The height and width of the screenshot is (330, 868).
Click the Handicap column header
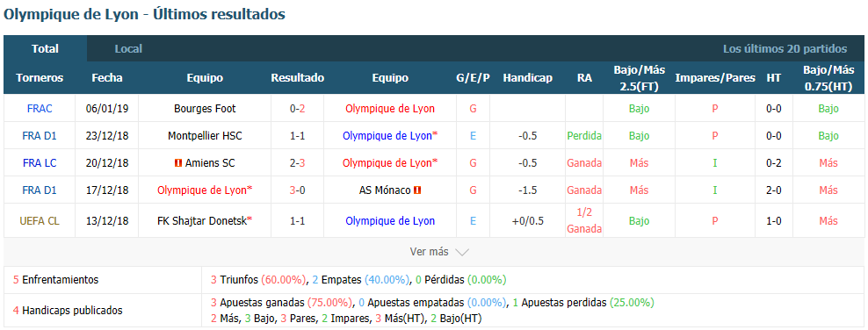tap(527, 78)
